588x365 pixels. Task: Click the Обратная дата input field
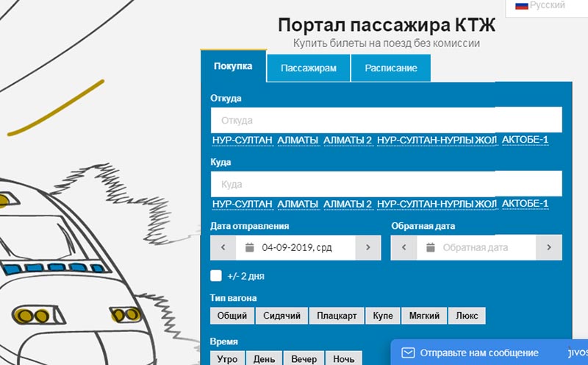(x=476, y=247)
